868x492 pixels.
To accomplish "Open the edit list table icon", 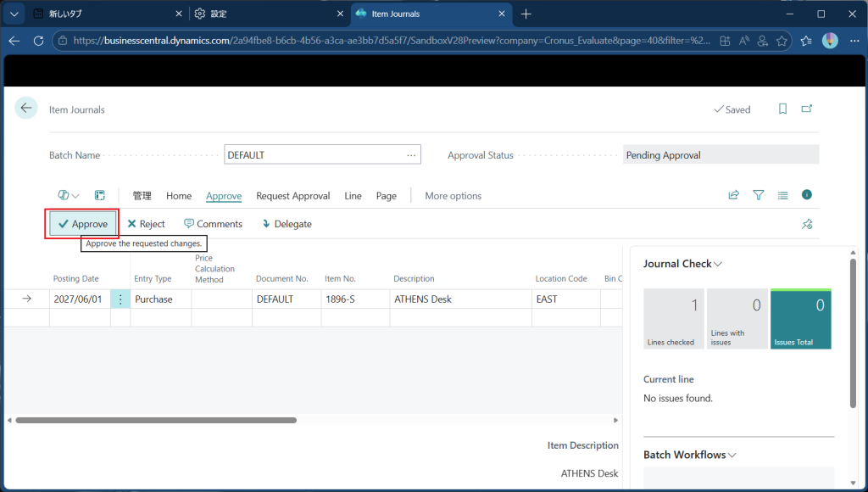I will 99,195.
